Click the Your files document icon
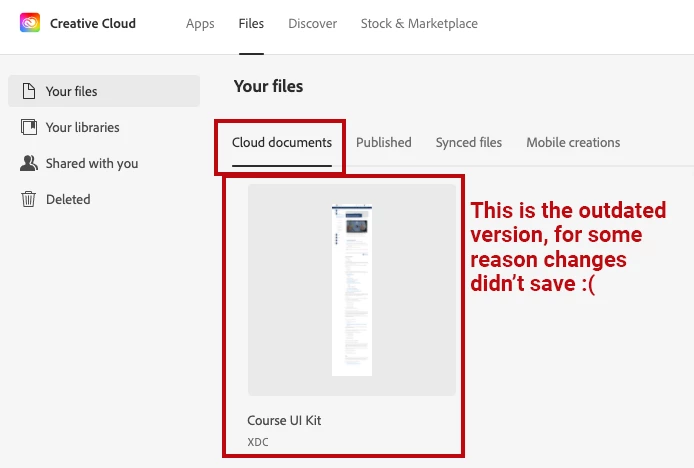The height and width of the screenshot is (468, 694). tap(29, 91)
